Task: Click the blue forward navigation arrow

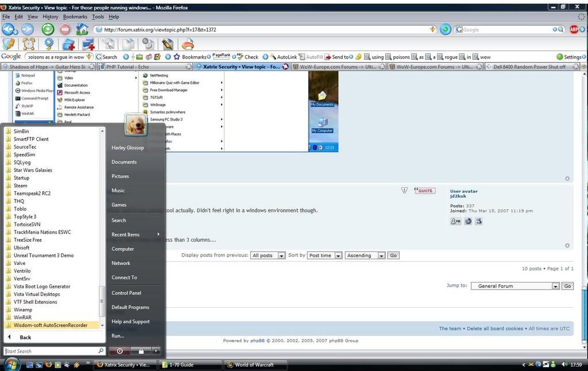Action: [27, 29]
